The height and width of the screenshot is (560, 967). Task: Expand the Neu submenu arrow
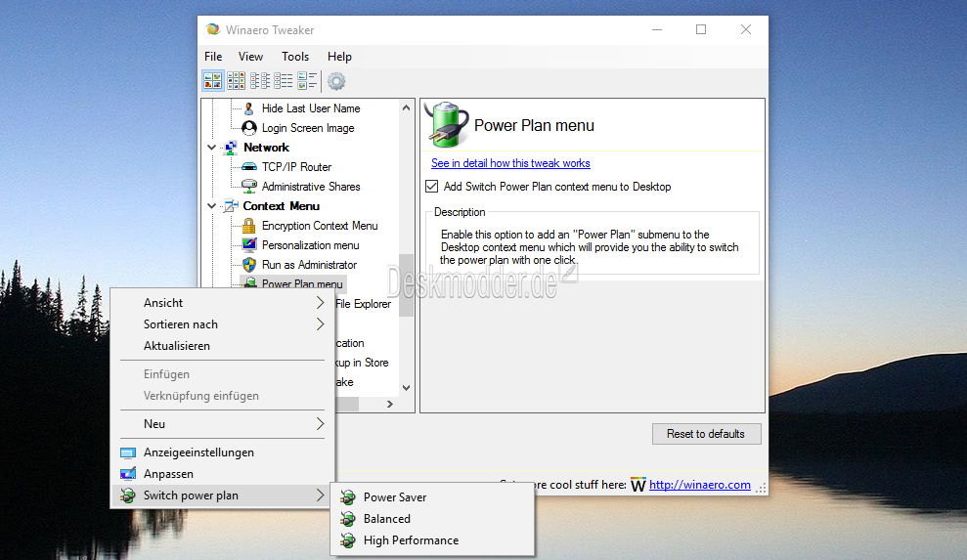pyautogui.click(x=320, y=424)
